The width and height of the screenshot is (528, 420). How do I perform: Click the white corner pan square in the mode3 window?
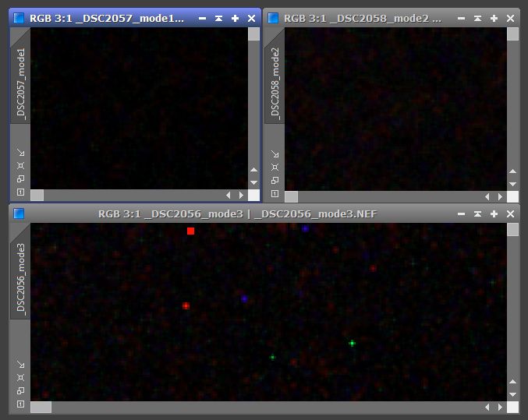tap(513, 408)
